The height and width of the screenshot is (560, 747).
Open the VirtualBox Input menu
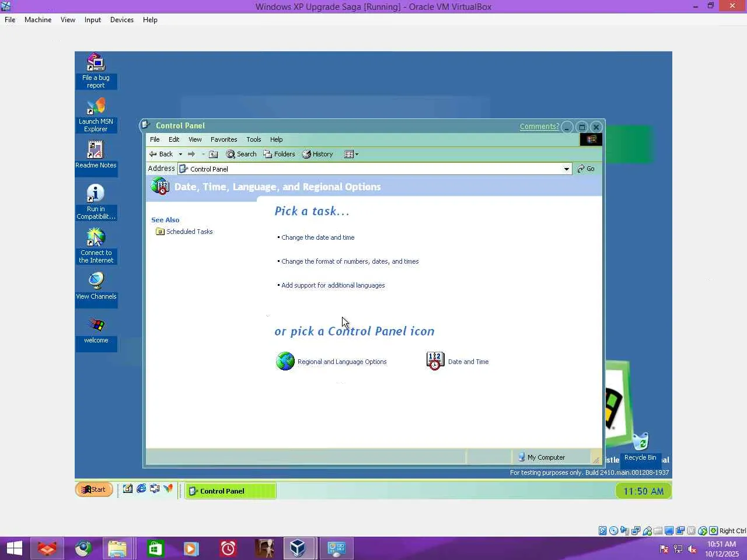93,20
